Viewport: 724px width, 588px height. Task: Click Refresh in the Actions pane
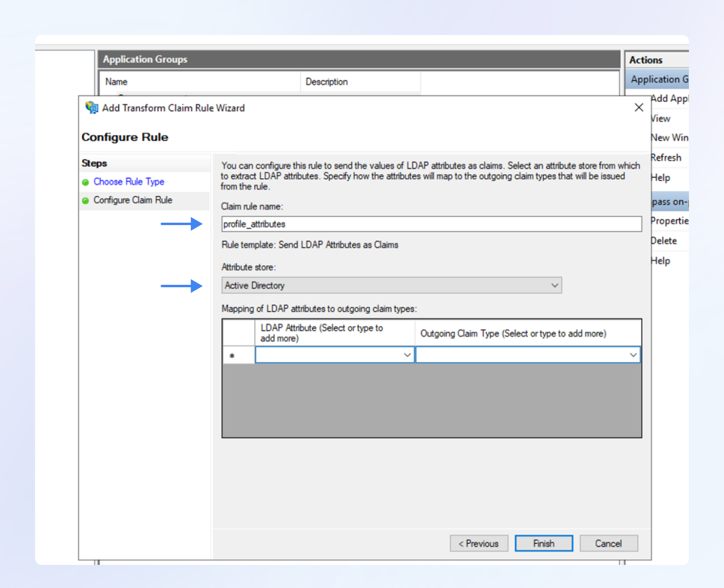666,158
